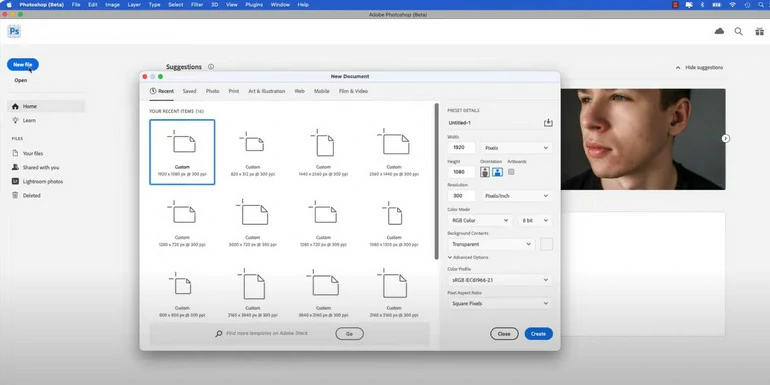Click the Height input field

click(461, 172)
